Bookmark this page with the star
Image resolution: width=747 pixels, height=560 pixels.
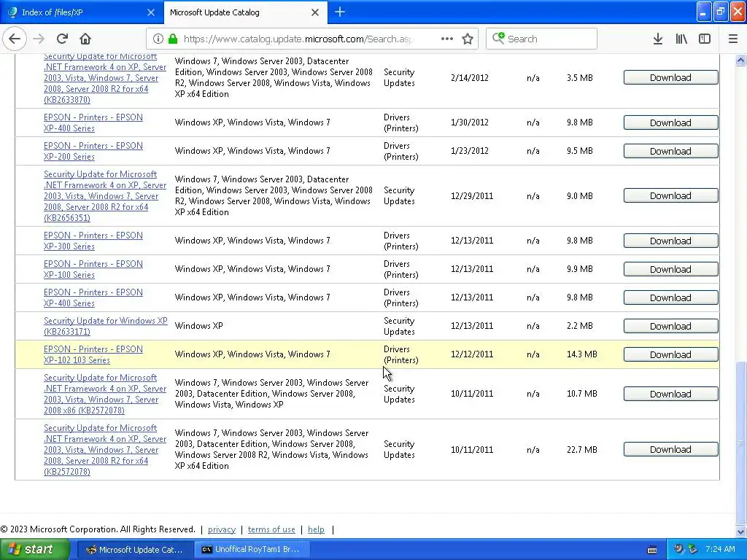pyautogui.click(x=468, y=39)
